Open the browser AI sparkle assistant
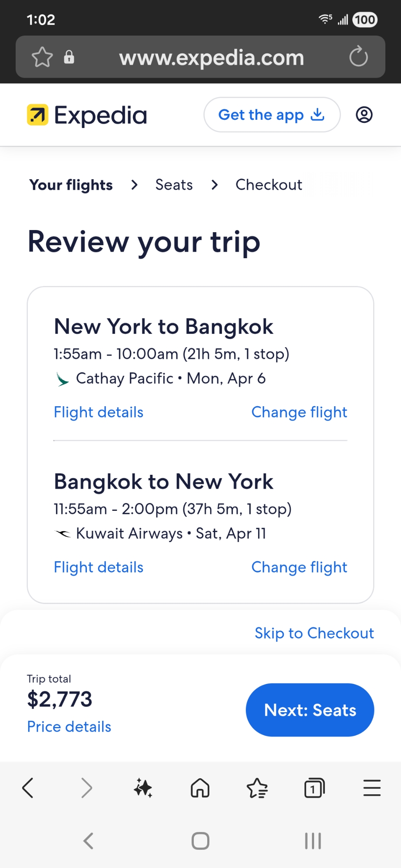 coord(143,788)
